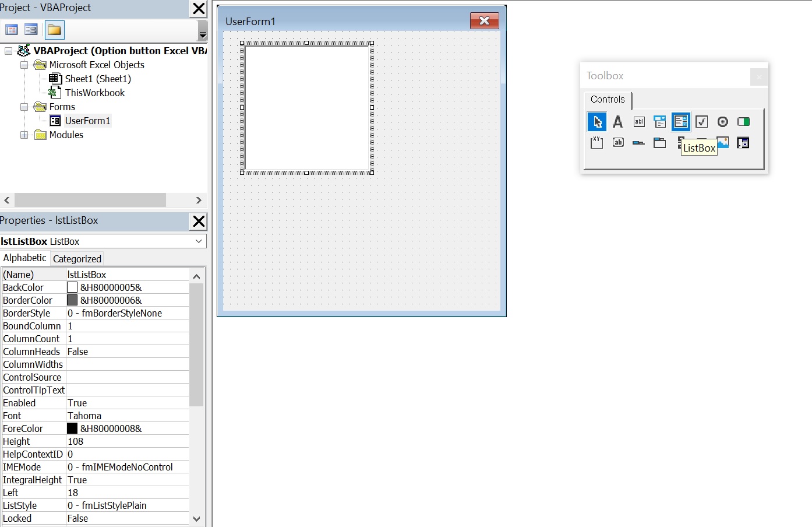Select the OptionButton control tool

[x=722, y=122]
